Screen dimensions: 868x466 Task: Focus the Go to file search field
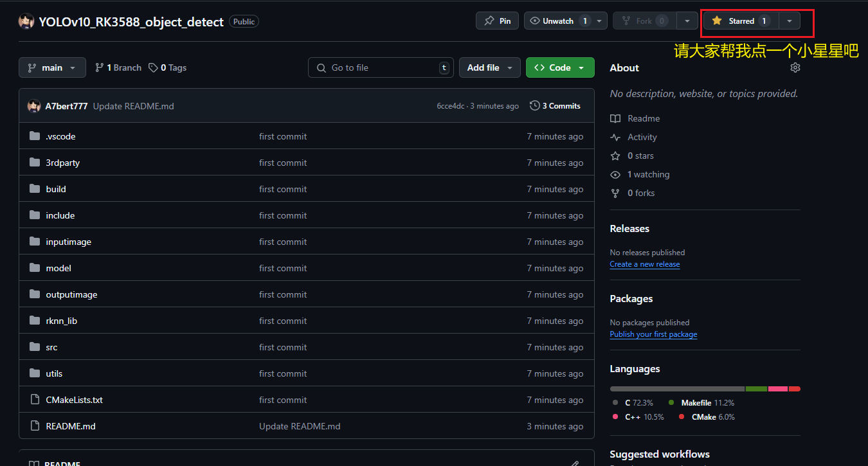tap(381, 67)
